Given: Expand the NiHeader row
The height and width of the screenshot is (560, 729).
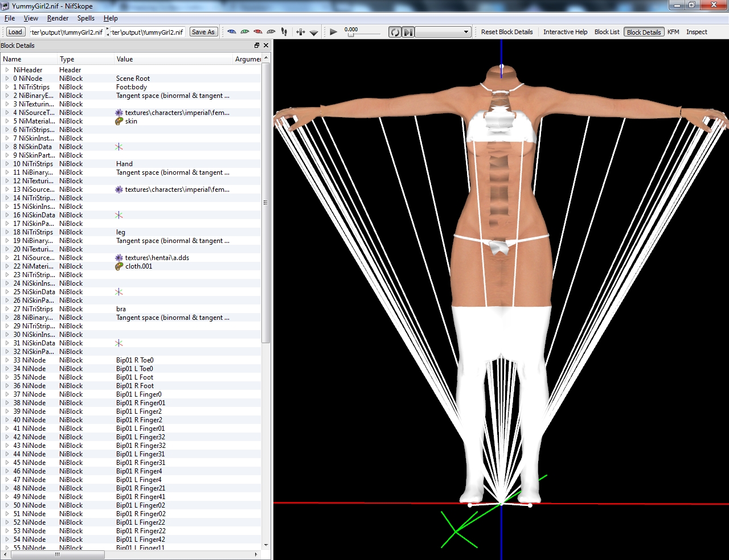Looking at the screenshot, I should tap(7, 70).
